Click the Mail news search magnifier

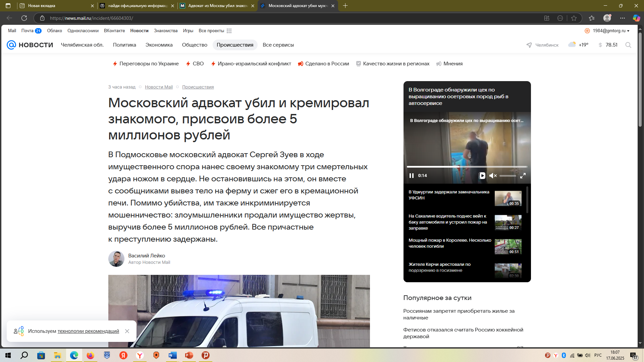(x=628, y=45)
